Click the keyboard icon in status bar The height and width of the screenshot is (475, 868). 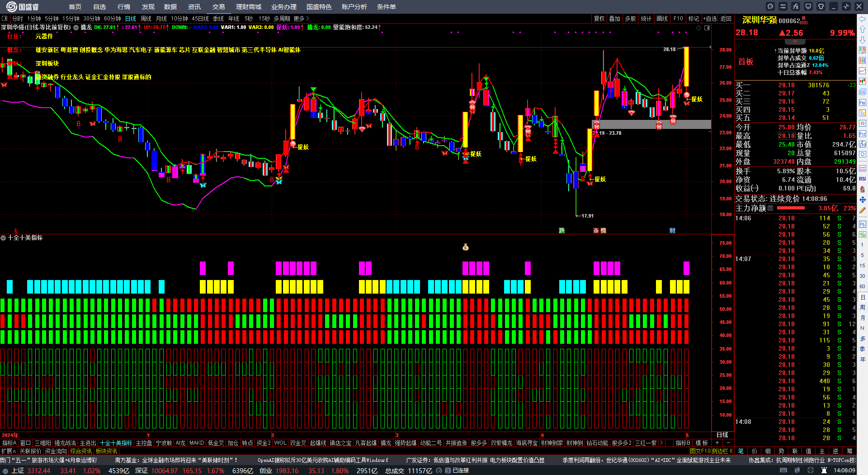tap(783, 470)
